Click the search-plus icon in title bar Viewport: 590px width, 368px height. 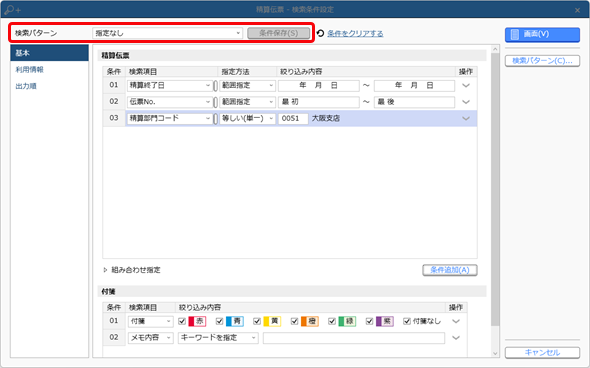click(x=12, y=9)
